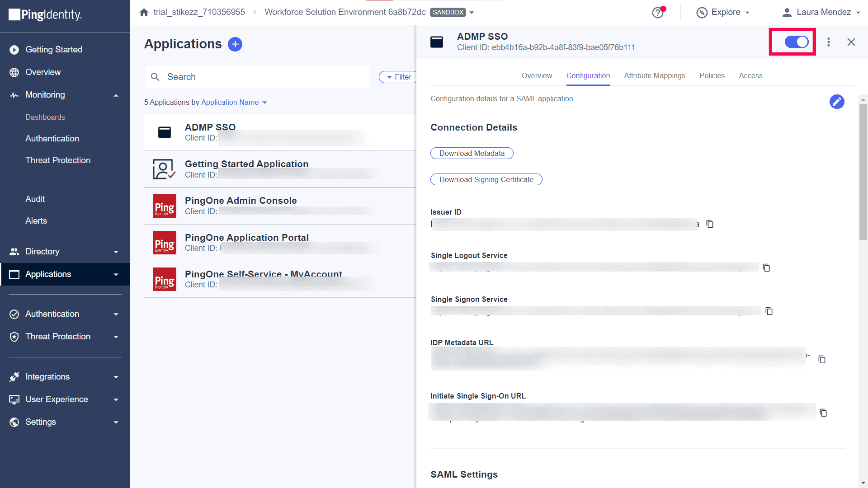Expand the Filter options

pyautogui.click(x=398, y=77)
